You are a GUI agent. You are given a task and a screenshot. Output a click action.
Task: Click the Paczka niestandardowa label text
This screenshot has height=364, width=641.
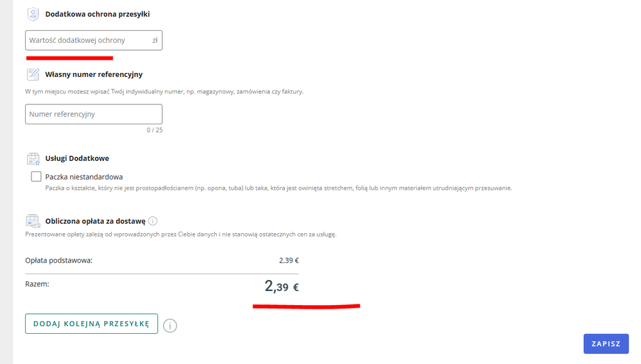[x=84, y=177]
